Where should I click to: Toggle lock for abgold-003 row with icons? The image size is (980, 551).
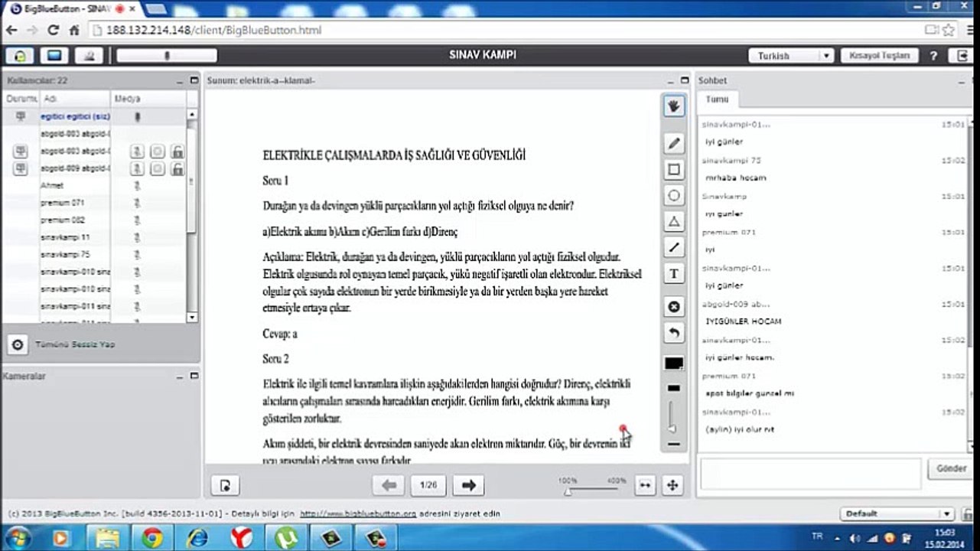[x=177, y=152]
